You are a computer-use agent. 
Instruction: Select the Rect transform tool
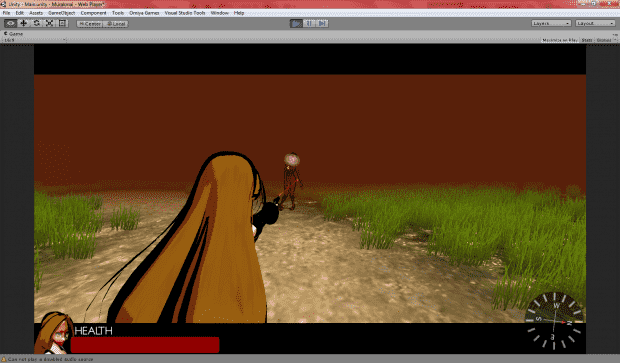tap(62, 23)
